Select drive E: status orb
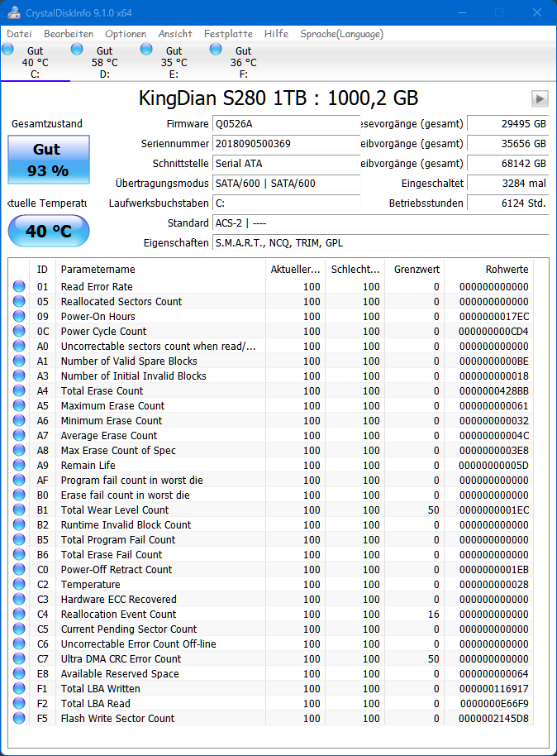The height and width of the screenshot is (756, 557). point(146,49)
